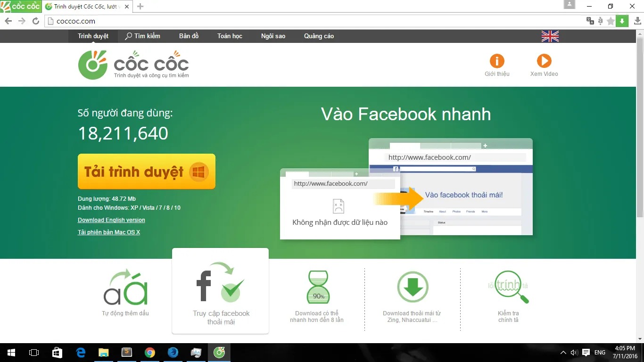Play the Xem Video introduction
The width and height of the screenshot is (644, 362).
coord(544,61)
